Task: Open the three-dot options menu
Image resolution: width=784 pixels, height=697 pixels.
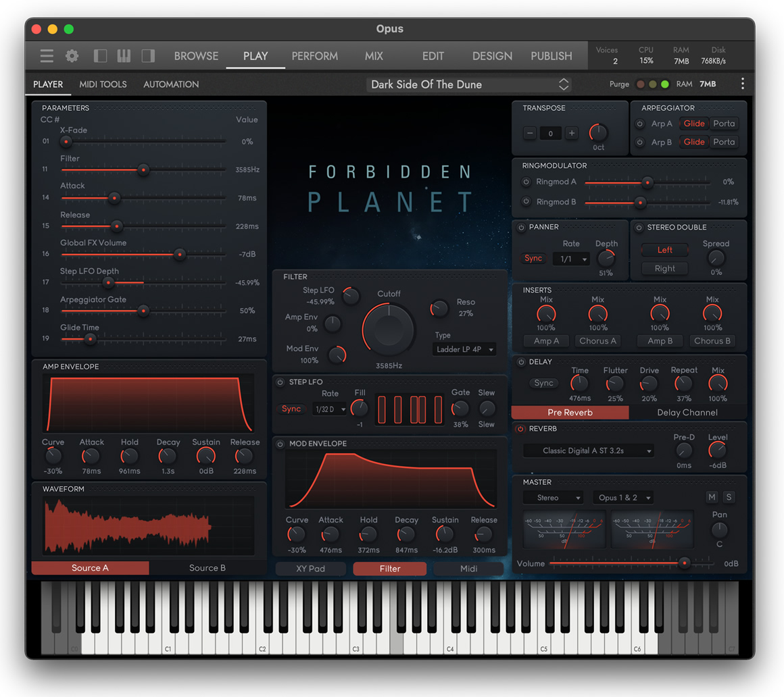Action: click(743, 84)
